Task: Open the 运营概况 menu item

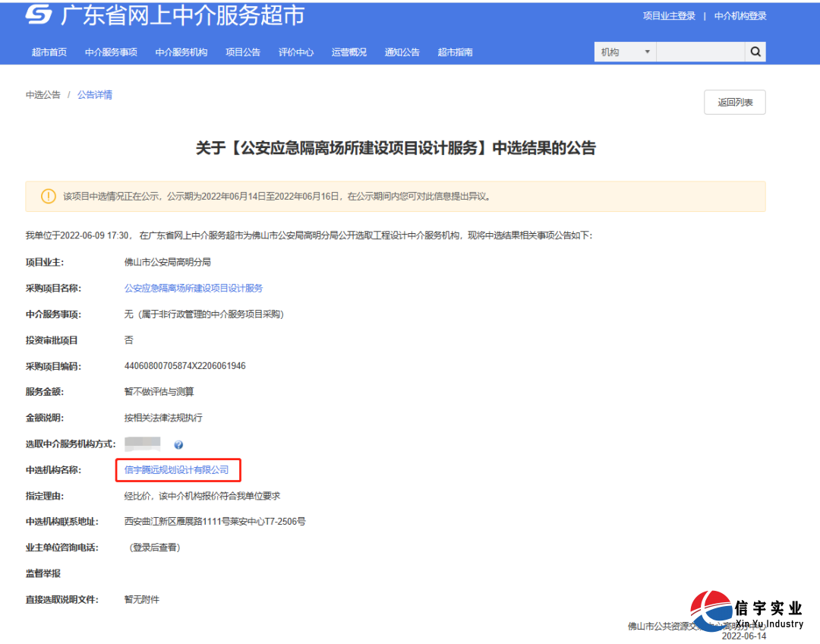Action: click(348, 52)
